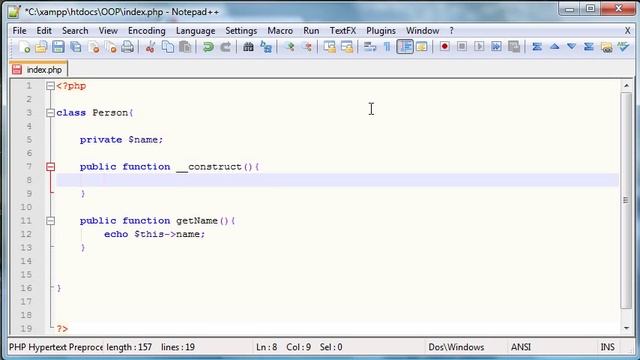Open the Search menu
640x360 pixels.
click(75, 31)
